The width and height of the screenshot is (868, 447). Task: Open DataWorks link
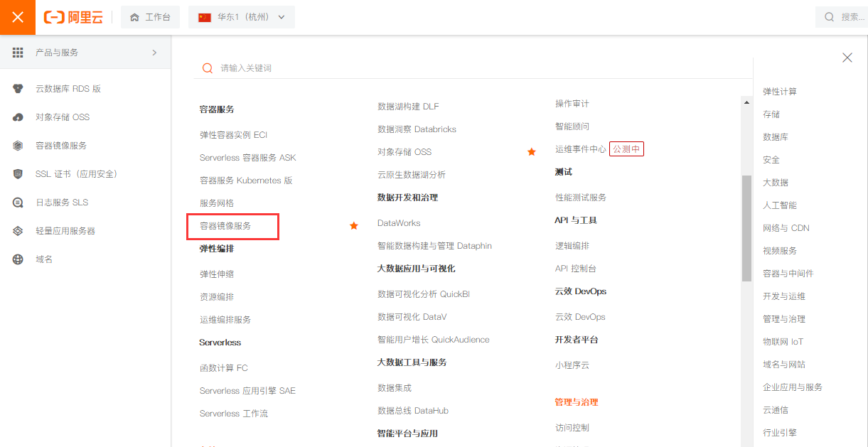click(x=399, y=223)
